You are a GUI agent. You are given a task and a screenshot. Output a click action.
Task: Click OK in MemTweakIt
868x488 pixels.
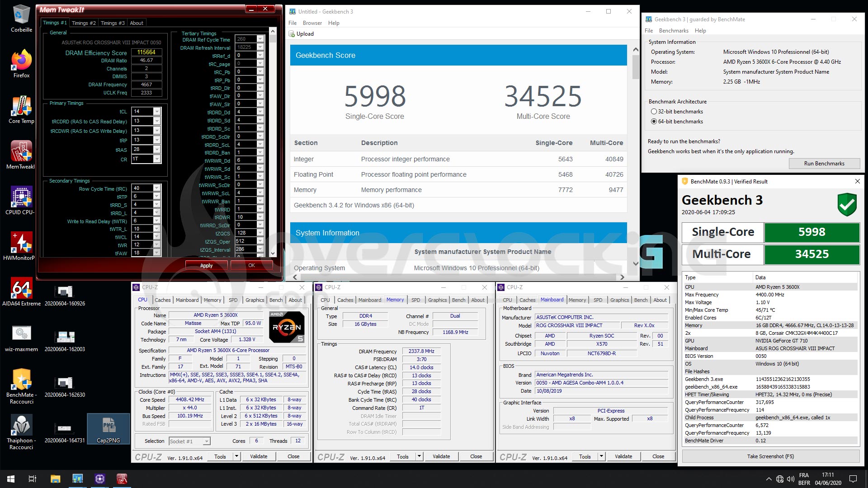(252, 266)
